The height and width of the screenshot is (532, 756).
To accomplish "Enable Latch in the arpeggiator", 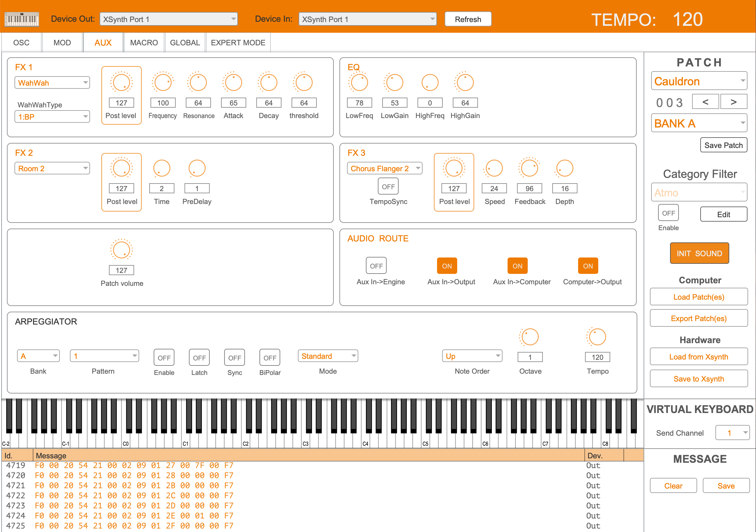I will 199,358.
